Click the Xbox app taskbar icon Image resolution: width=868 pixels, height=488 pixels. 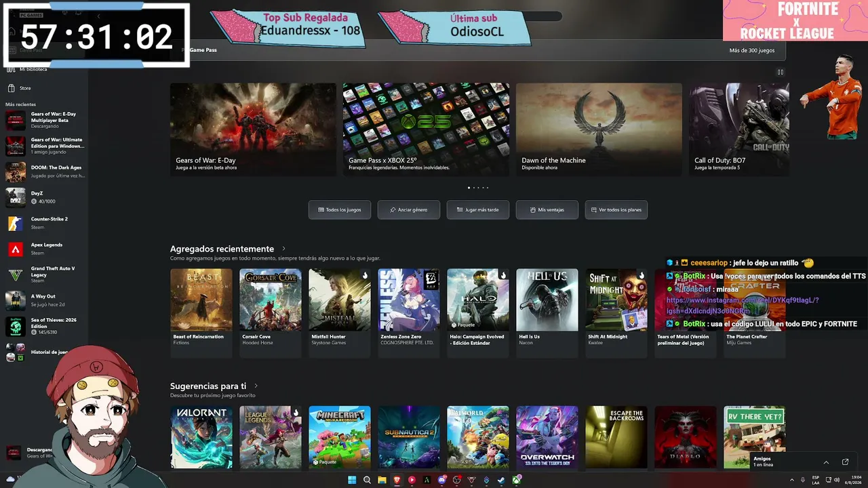516,480
